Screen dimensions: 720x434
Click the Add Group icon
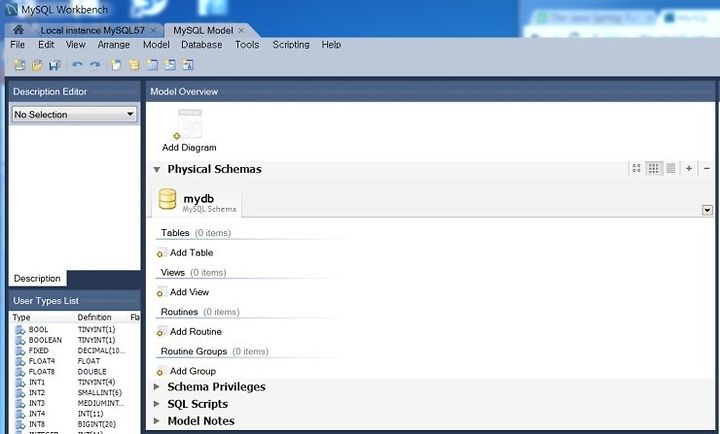coord(161,371)
